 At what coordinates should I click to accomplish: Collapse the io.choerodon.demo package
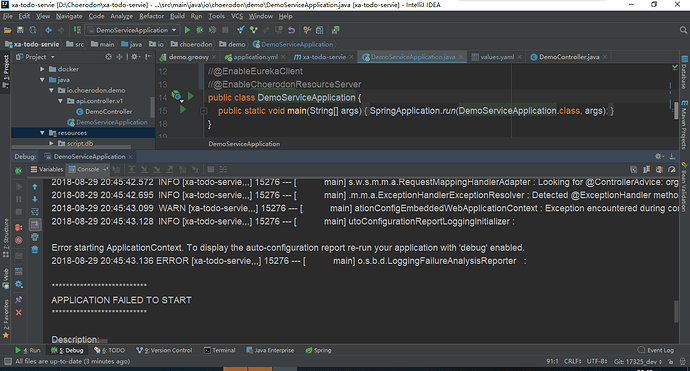click(x=51, y=90)
